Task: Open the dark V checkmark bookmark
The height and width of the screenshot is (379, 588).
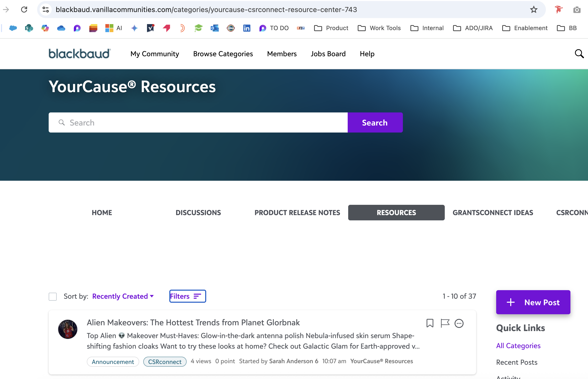Action: pos(151,28)
